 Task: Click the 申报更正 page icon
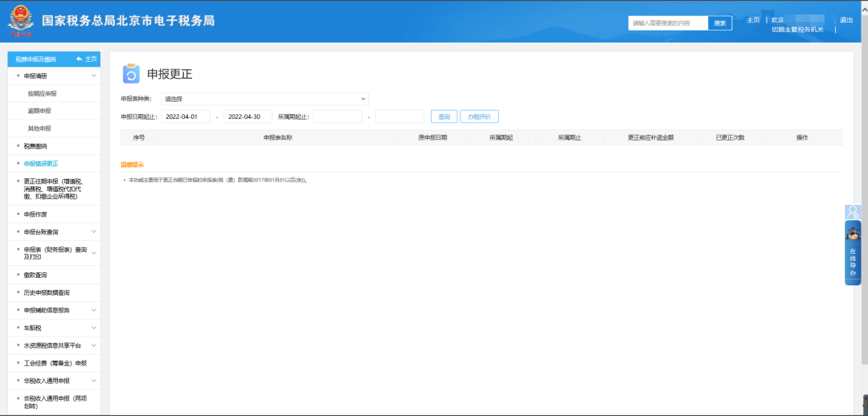click(x=131, y=74)
